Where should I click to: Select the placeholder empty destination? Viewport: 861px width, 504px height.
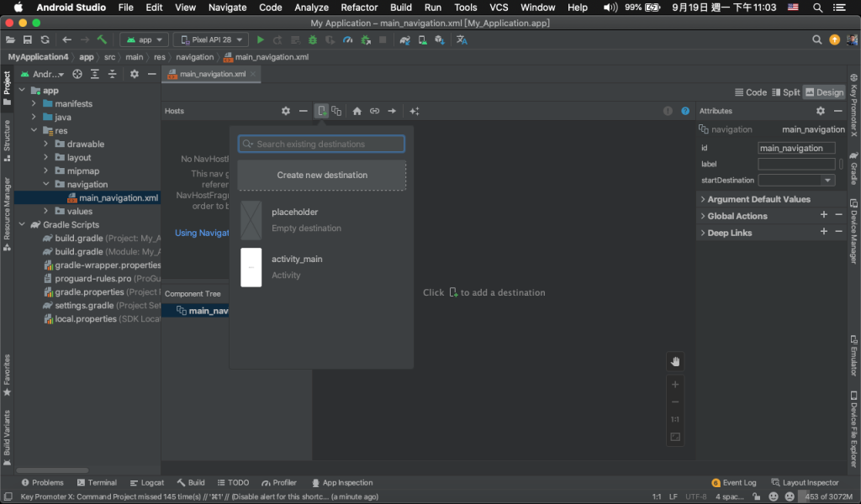click(322, 220)
